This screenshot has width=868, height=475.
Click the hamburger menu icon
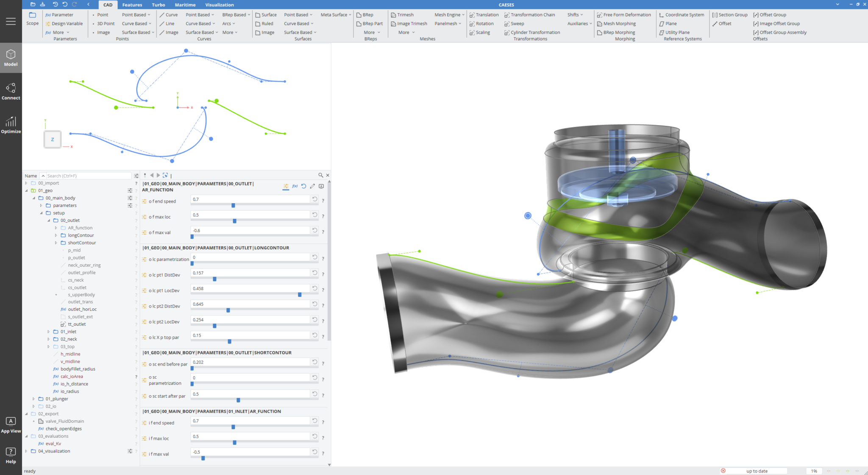pos(11,21)
